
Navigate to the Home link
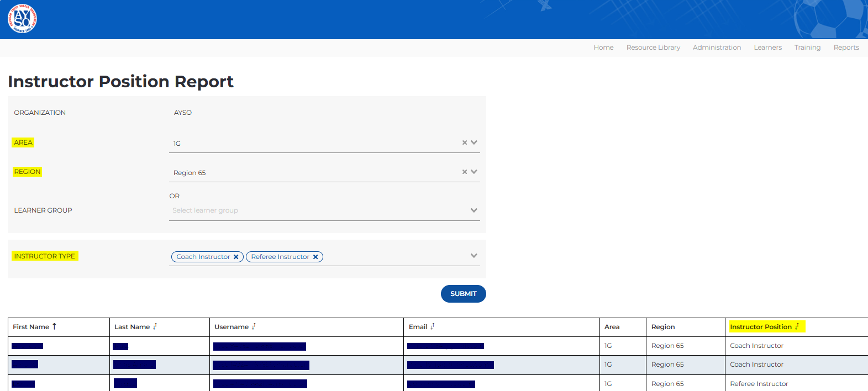coord(603,47)
